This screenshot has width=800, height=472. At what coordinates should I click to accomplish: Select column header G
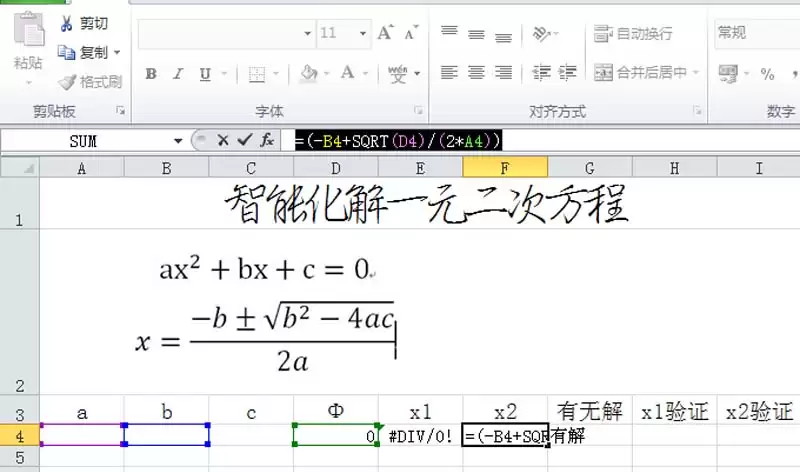tap(590, 168)
